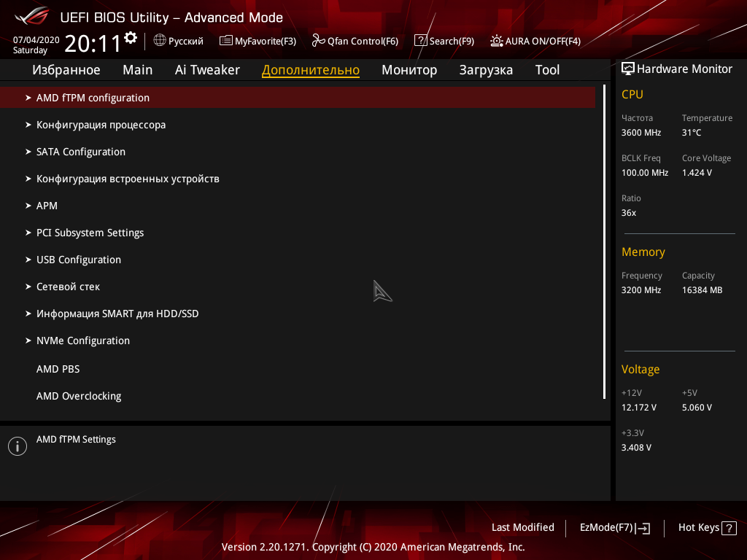Image resolution: width=747 pixels, height=560 pixels.
Task: Click AMD fTPM Settings help text
Action: pyautogui.click(x=76, y=440)
